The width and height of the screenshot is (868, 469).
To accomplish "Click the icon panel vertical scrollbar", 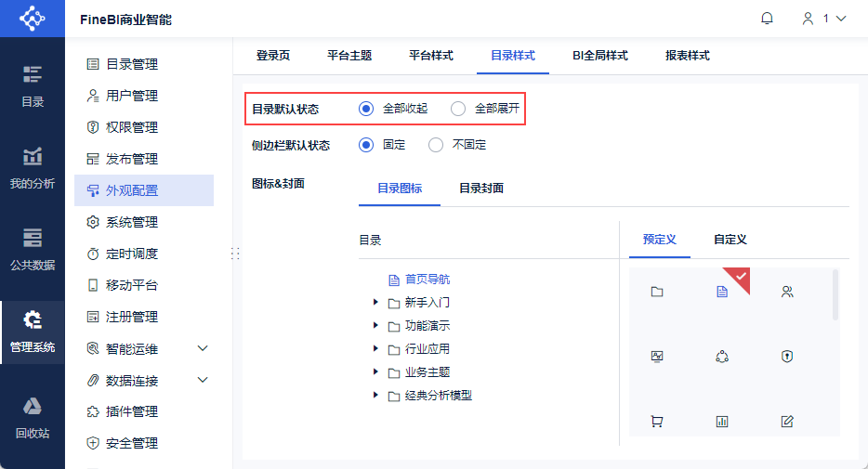I will [x=835, y=295].
